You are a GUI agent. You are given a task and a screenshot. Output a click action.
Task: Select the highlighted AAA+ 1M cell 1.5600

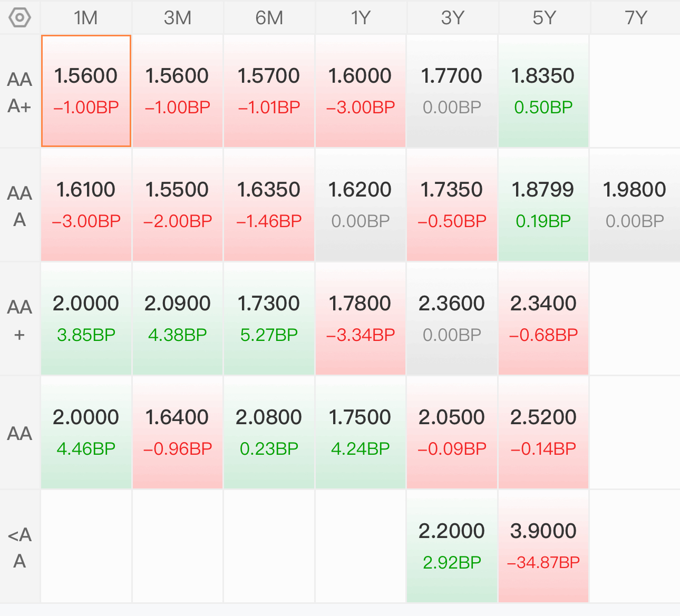click(86, 91)
